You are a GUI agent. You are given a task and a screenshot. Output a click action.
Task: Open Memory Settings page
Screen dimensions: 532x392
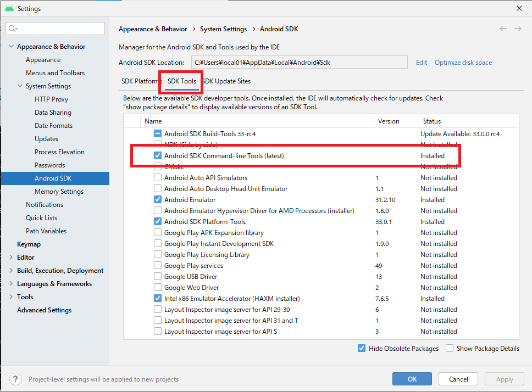(59, 192)
